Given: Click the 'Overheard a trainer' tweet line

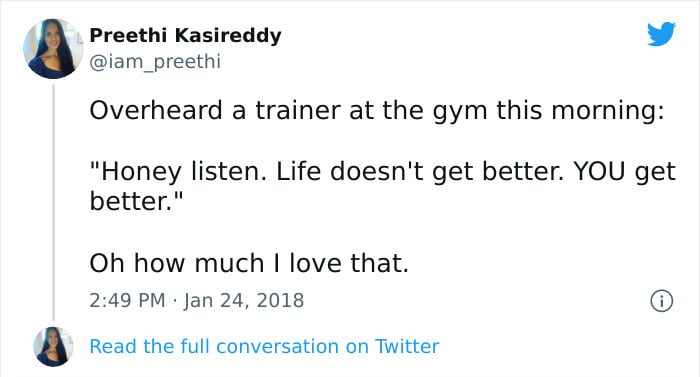Looking at the screenshot, I should point(377,111).
